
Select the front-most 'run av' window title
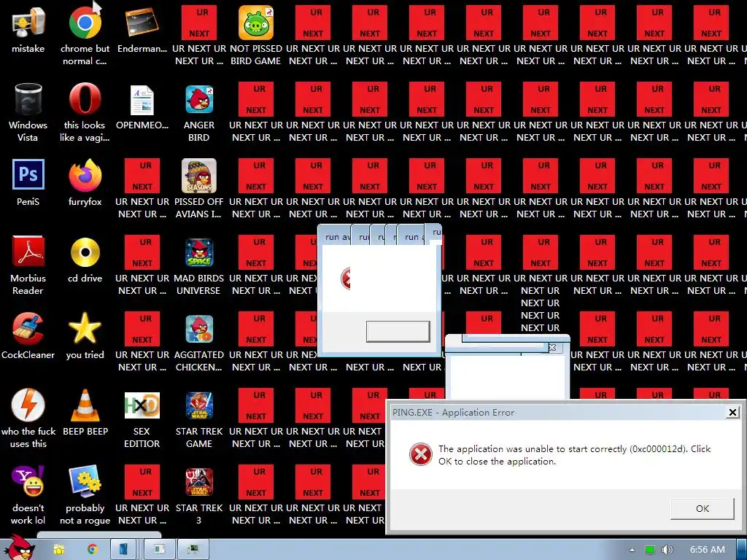coord(337,237)
